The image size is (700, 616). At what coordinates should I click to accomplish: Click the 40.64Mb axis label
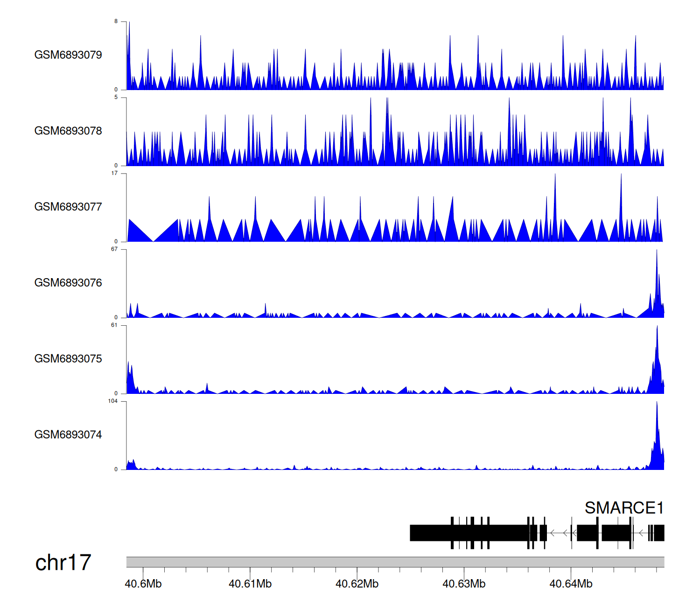[571, 584]
